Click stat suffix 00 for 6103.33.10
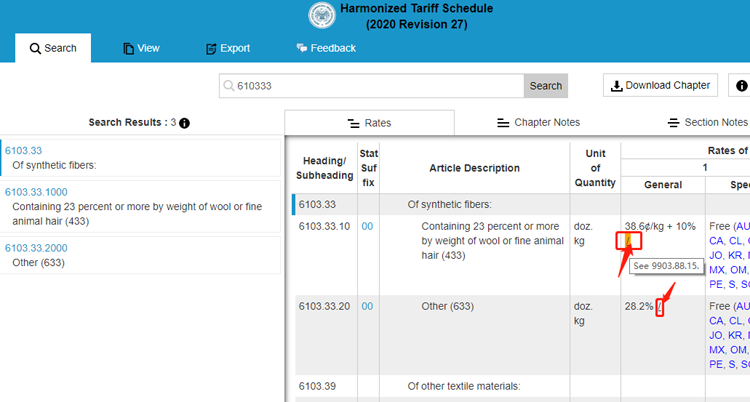750x402 pixels. [367, 227]
